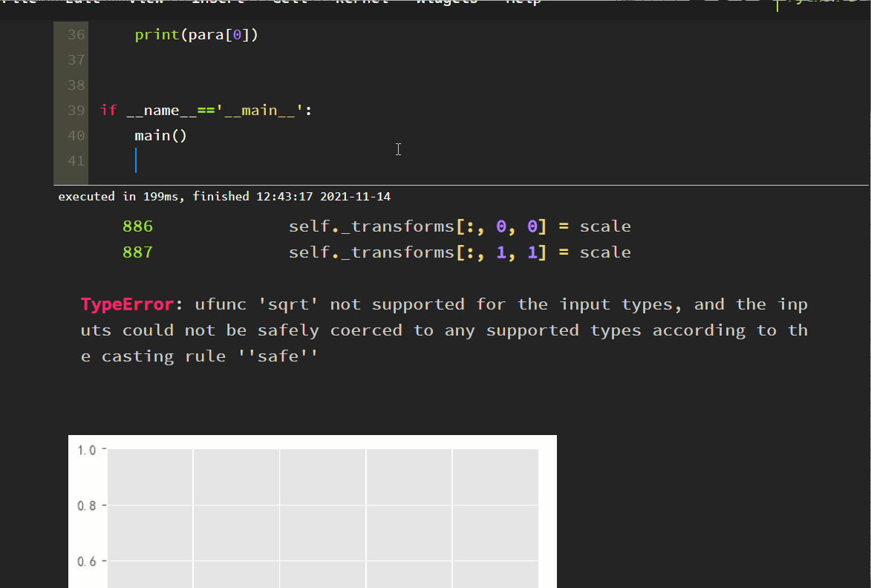Click line number 41 in the gutter
This screenshot has height=588, width=871.
pos(76,161)
